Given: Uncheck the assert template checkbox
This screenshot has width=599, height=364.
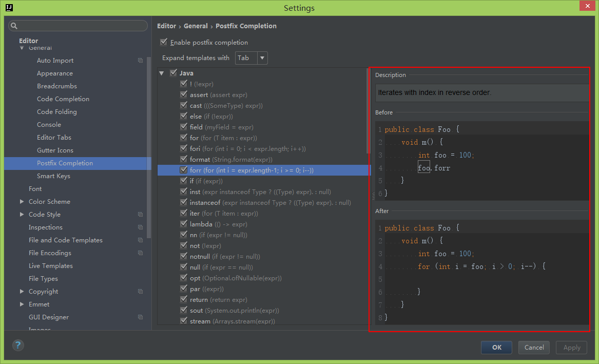Looking at the screenshot, I should 184,94.
